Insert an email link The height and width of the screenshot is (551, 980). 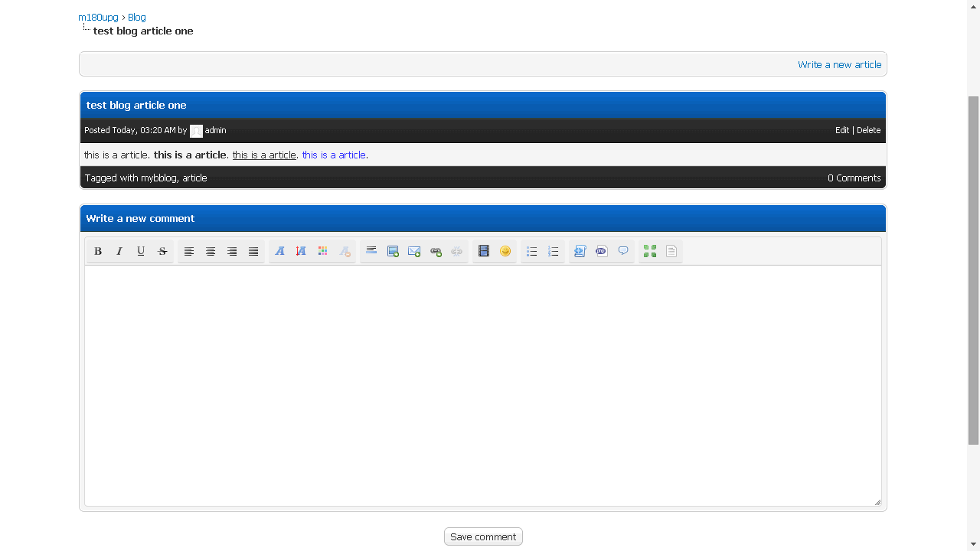[414, 251]
